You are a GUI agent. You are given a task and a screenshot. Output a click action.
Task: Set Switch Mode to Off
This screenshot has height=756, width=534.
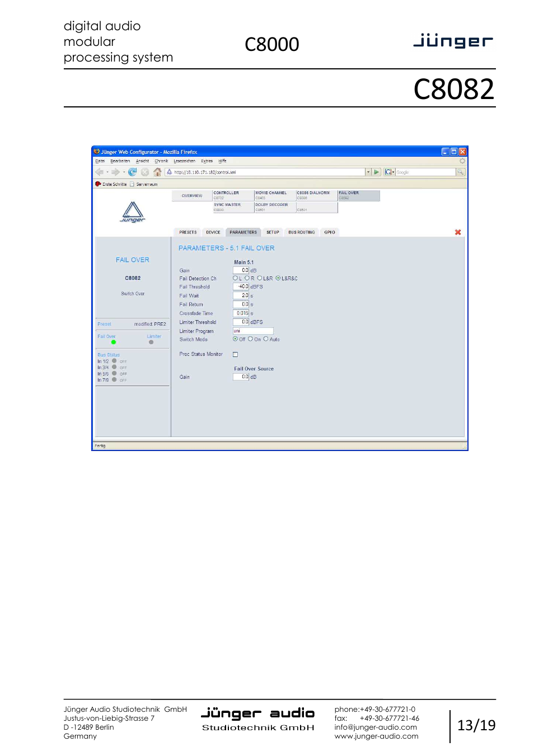[x=235, y=339]
